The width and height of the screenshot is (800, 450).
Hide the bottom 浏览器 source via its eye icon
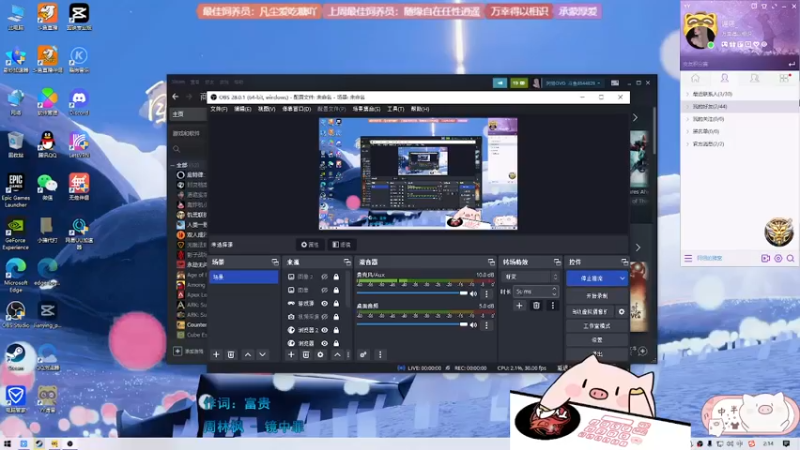pyautogui.click(x=324, y=343)
